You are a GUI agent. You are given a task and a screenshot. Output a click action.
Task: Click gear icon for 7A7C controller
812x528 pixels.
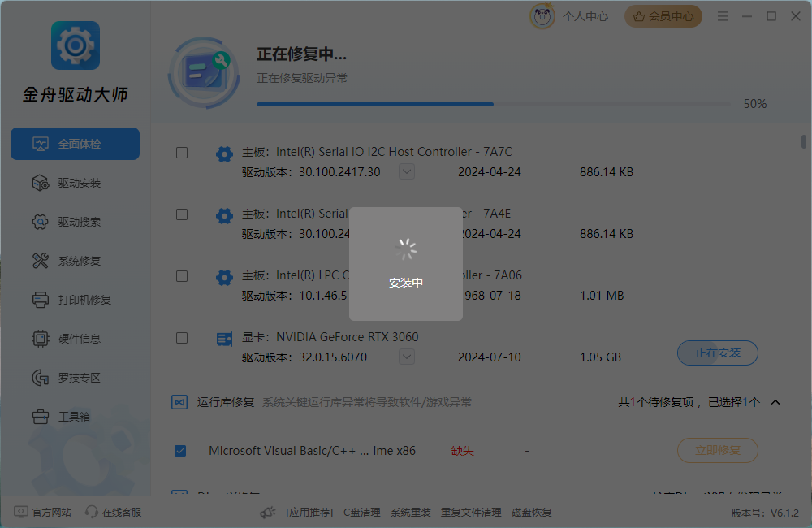224,154
